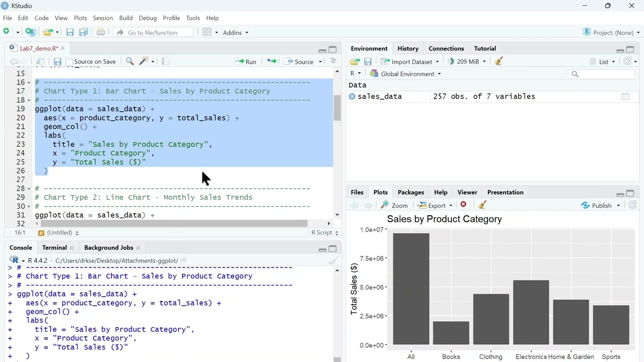Screen dimensions: 644x362
Task: Open the R Script file type dropdown
Action: (325, 233)
